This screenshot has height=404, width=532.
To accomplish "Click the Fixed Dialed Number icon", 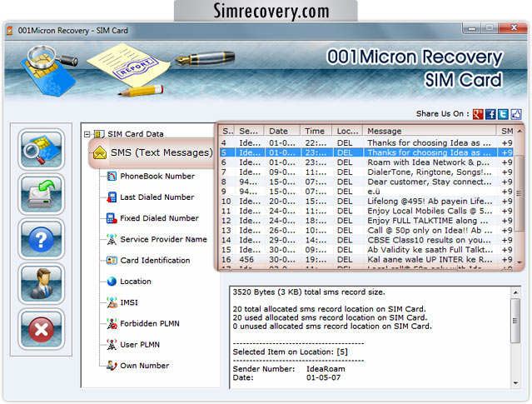I will pyautogui.click(x=112, y=218).
